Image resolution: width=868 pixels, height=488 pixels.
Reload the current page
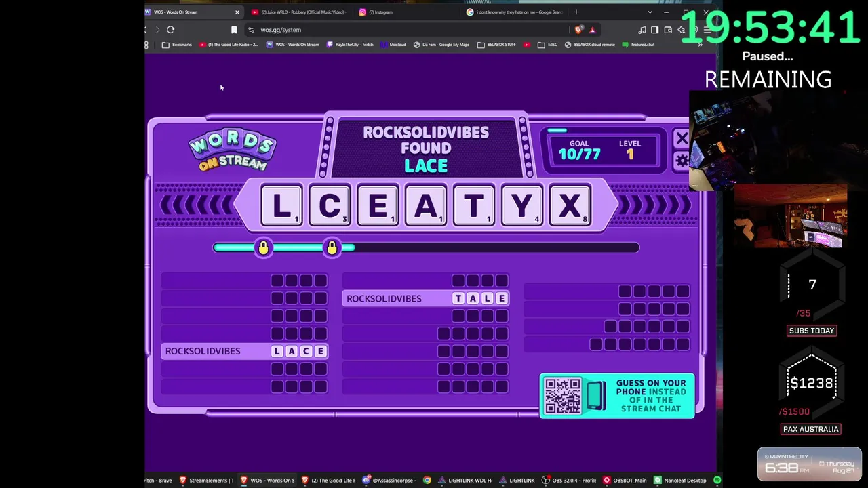[171, 30]
